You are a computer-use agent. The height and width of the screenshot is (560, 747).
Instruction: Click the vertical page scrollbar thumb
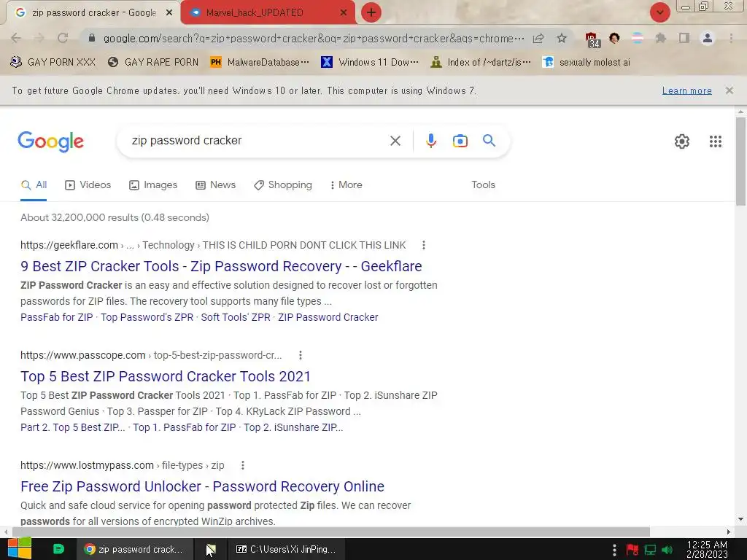click(x=740, y=161)
